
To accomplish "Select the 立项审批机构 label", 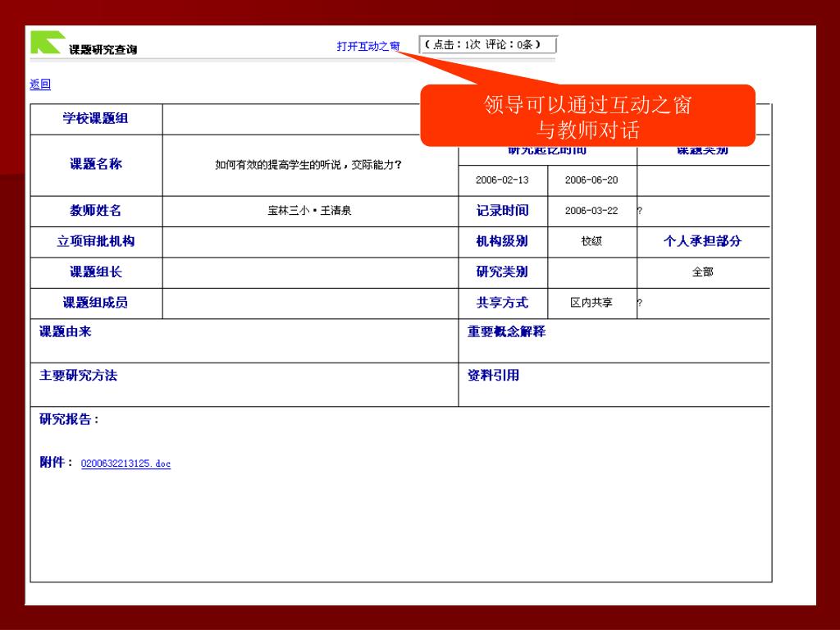I will point(96,241).
